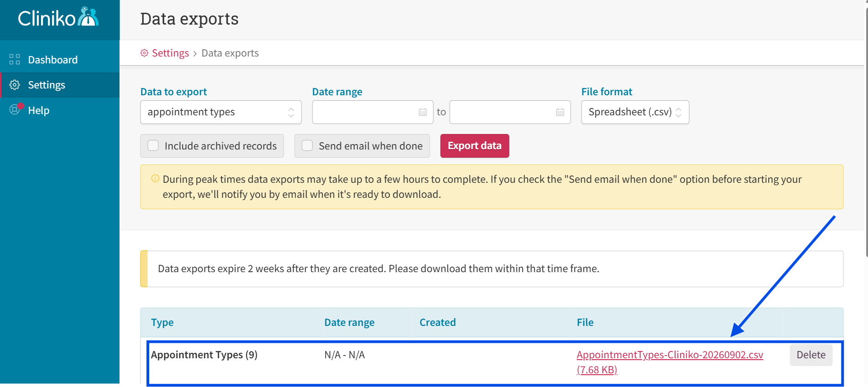
Task: Click the Data exports breadcrumb text
Action: [x=230, y=53]
